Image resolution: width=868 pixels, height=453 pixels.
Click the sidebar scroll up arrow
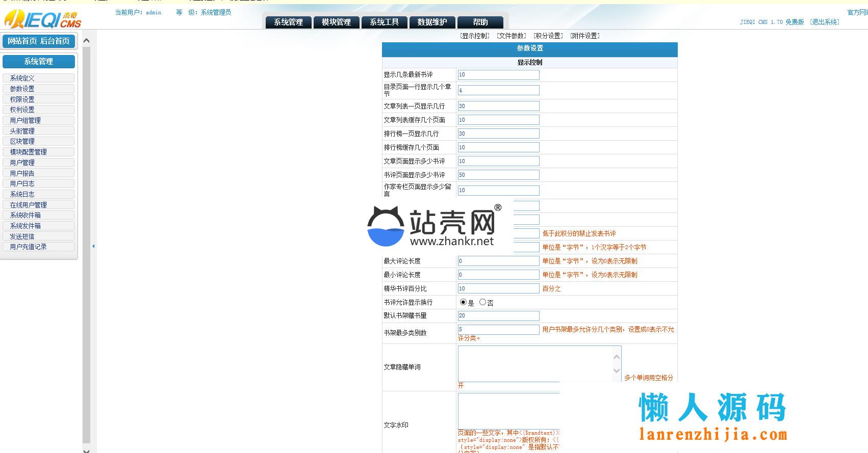click(86, 40)
